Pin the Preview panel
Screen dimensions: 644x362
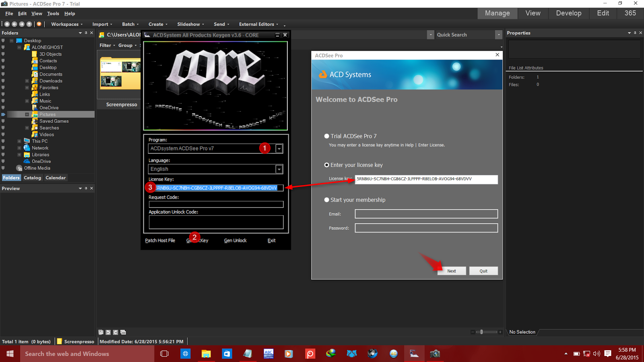click(86, 188)
